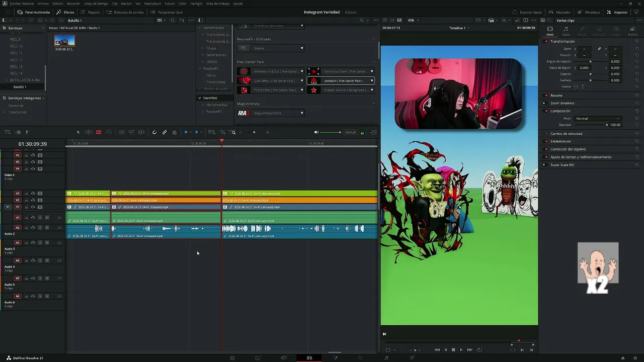
Task: Click the timeline speaker volume icon
Action: [x=316, y=132]
